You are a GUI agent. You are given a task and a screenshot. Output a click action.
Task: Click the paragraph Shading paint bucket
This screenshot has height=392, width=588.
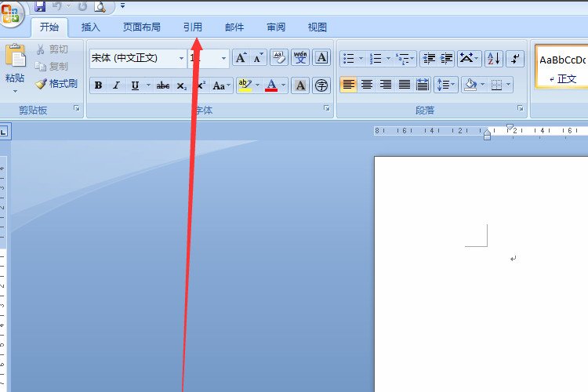point(470,85)
